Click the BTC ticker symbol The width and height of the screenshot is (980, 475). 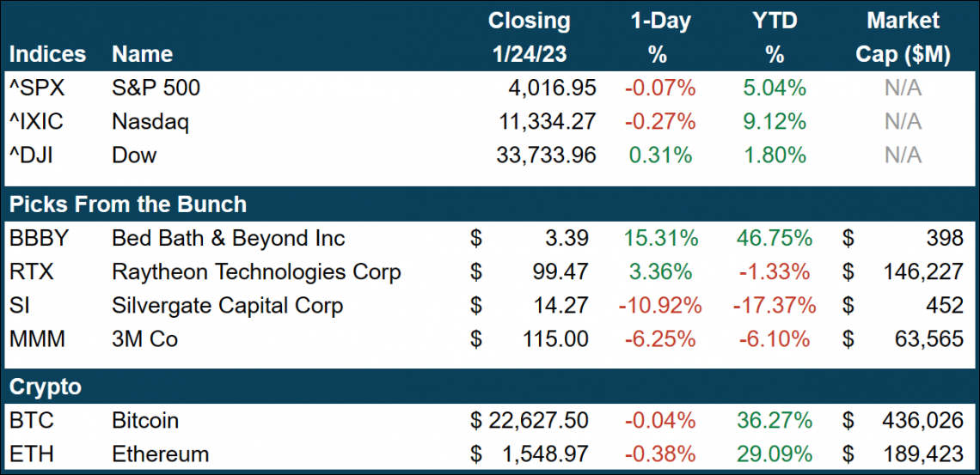pyautogui.click(x=29, y=420)
